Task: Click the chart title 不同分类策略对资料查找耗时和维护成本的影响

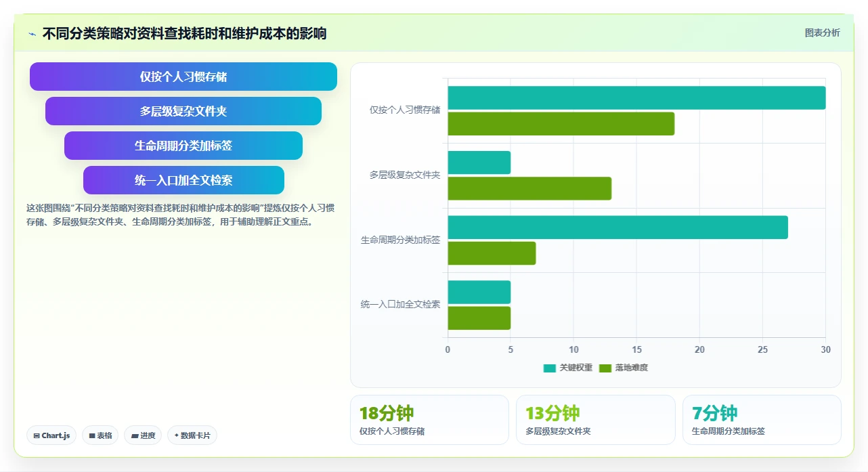Action: [184, 33]
